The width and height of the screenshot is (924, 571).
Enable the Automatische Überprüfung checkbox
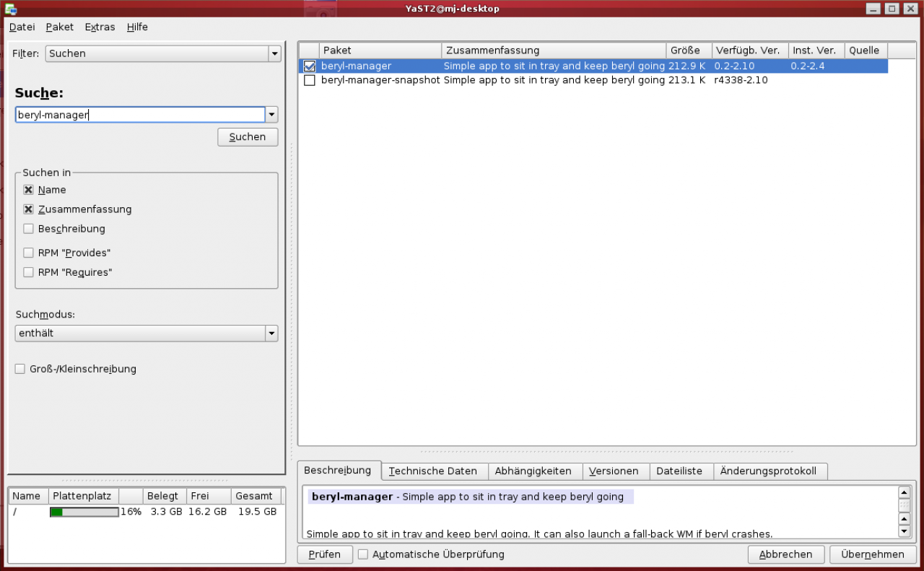coord(363,554)
